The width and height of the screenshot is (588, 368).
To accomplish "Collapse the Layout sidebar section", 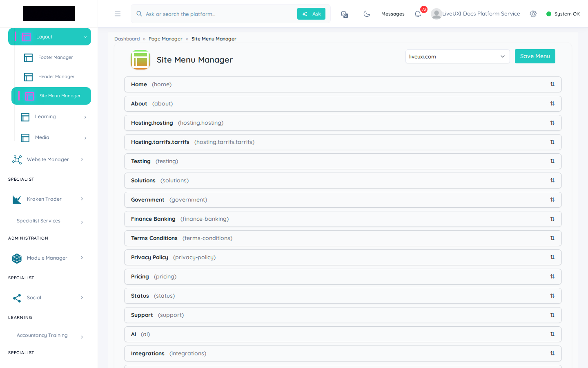I will [x=49, y=37].
